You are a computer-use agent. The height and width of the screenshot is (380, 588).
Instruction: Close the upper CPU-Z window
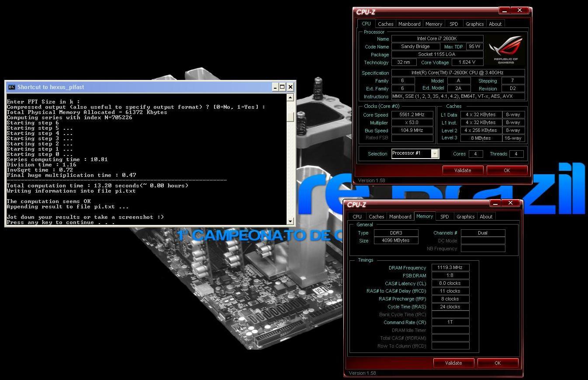click(x=520, y=10)
